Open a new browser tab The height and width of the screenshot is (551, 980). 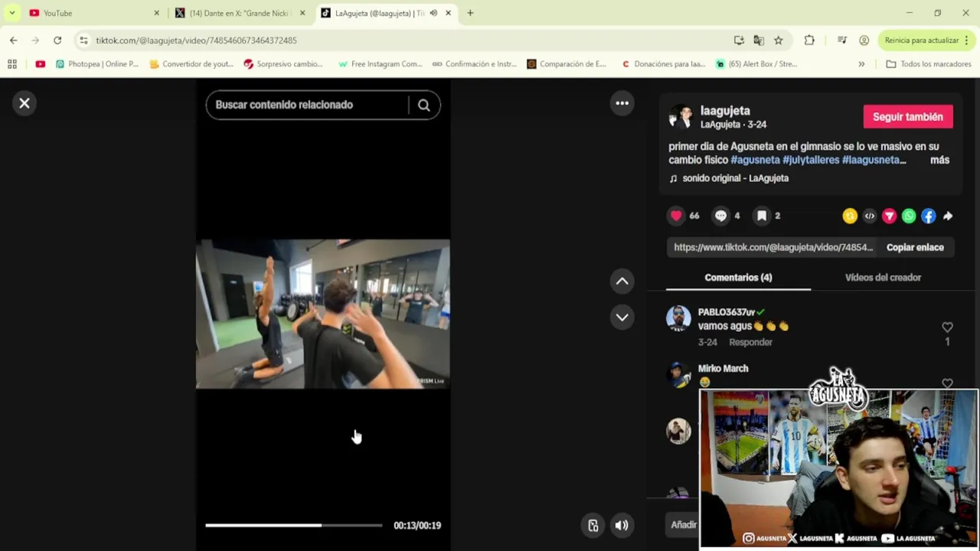pyautogui.click(x=470, y=13)
